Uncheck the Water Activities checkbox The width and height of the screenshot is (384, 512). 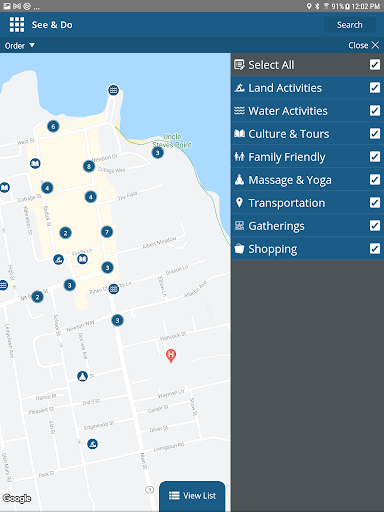click(375, 111)
